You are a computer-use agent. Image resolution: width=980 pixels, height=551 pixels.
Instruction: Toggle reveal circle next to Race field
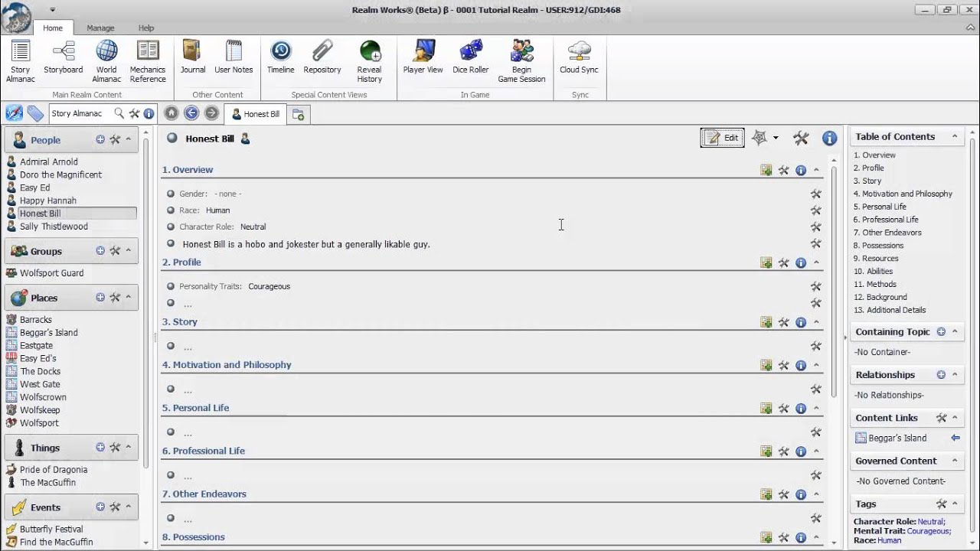click(171, 210)
